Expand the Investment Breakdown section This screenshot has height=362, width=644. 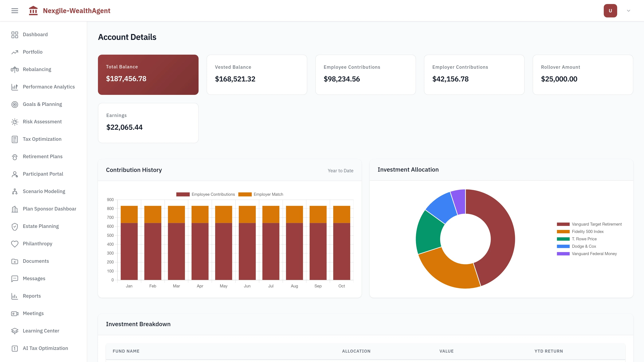[138, 324]
